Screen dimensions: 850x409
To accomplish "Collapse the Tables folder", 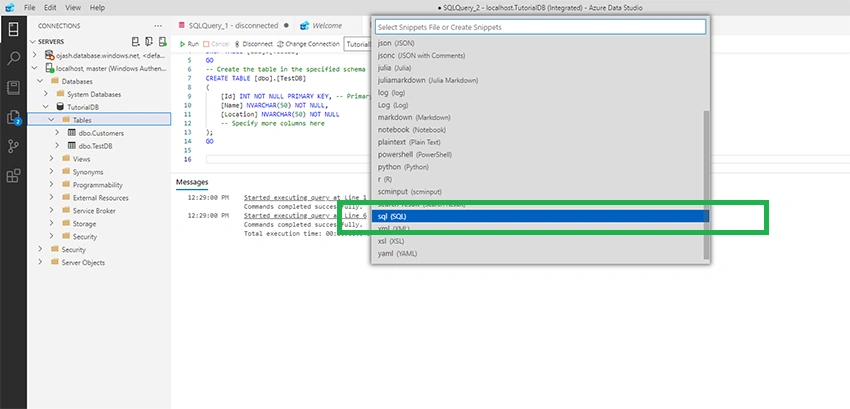I will pos(51,120).
